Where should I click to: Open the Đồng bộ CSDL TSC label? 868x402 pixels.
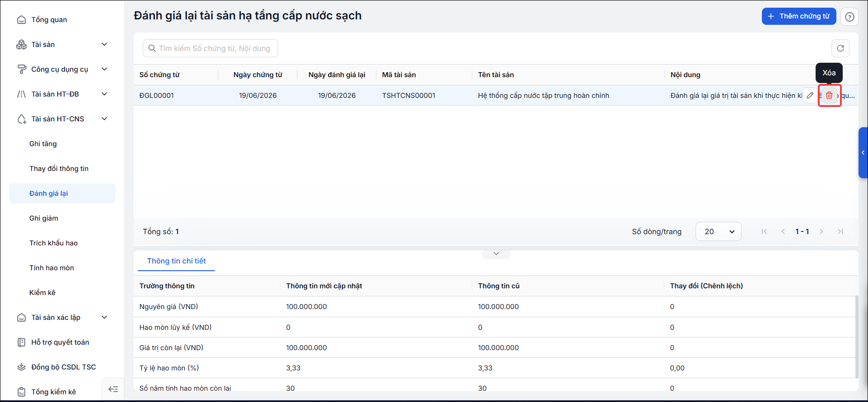coord(64,367)
